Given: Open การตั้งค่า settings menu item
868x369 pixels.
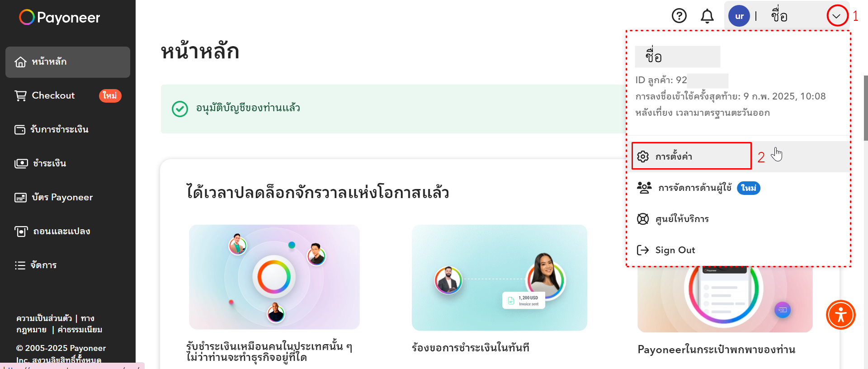Looking at the screenshot, I should pos(691,156).
